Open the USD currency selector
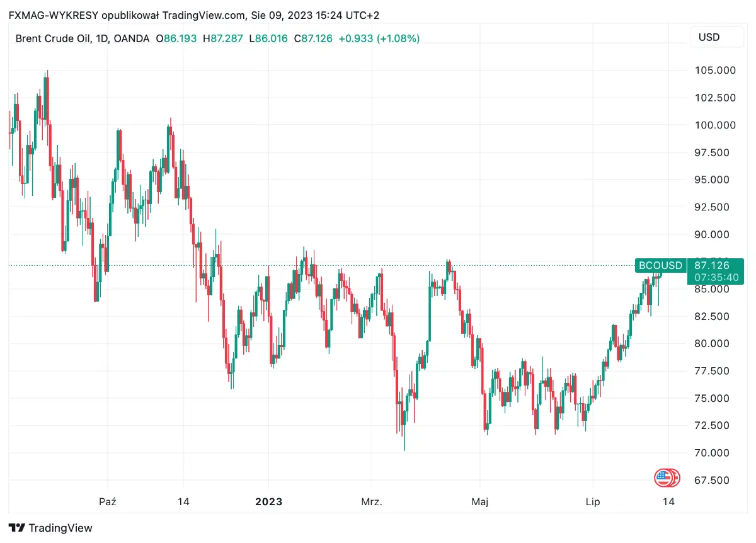 (717, 37)
